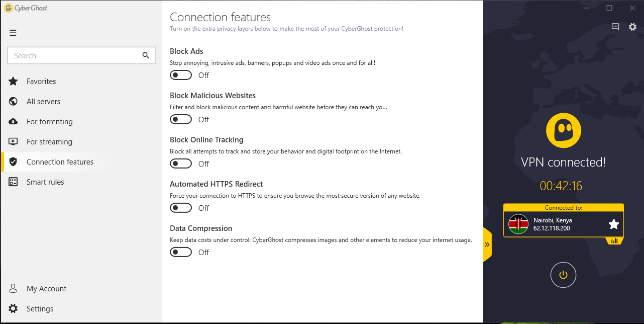This screenshot has height=324, width=644.
Task: Open the hamburger menu icon
Action: [13, 33]
